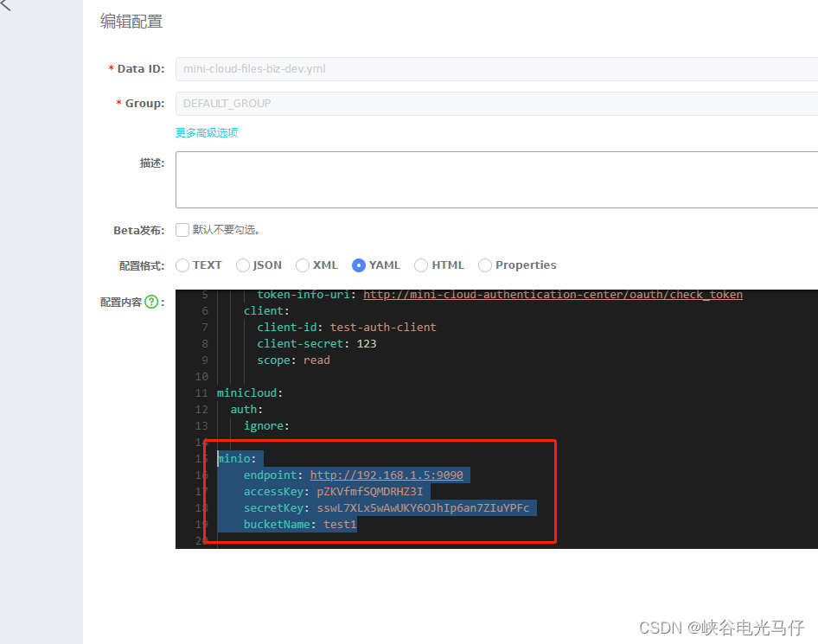Open the config content help question-mark icon

coord(151,302)
